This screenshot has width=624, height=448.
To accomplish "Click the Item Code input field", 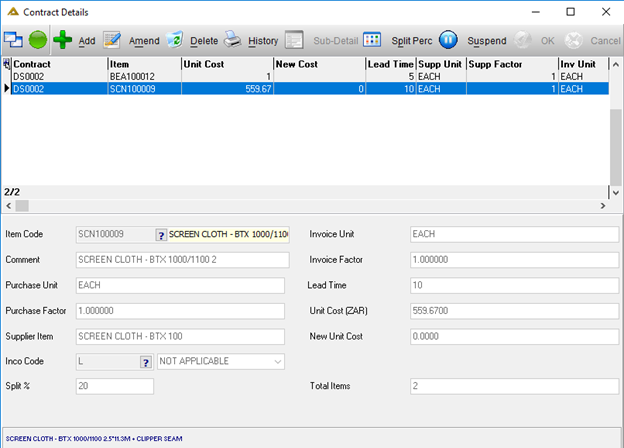I will pos(115,234).
